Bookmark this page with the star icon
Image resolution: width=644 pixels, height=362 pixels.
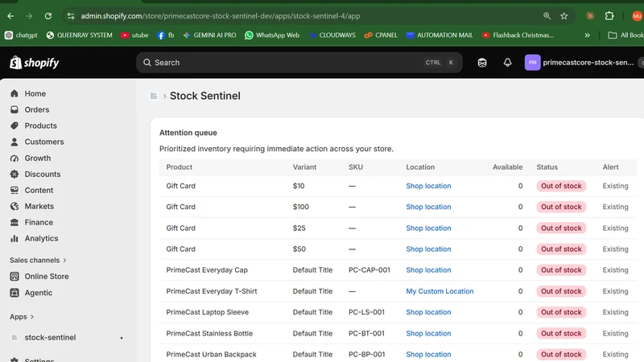coord(564,16)
